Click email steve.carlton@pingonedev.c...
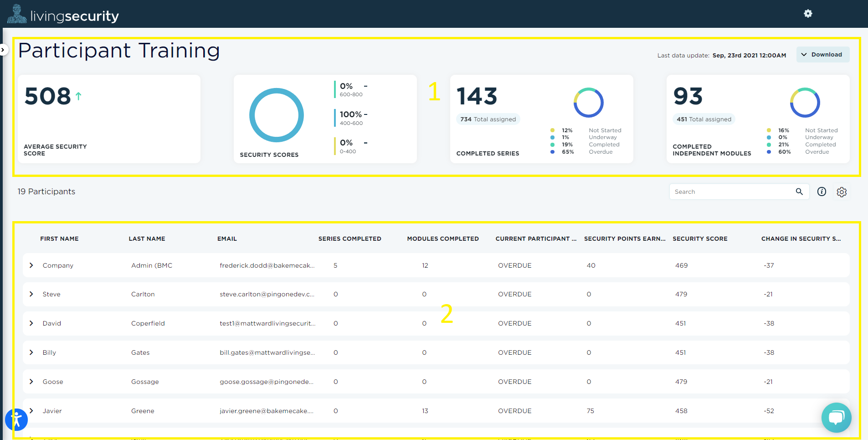This screenshot has height=440, width=868. point(267,294)
